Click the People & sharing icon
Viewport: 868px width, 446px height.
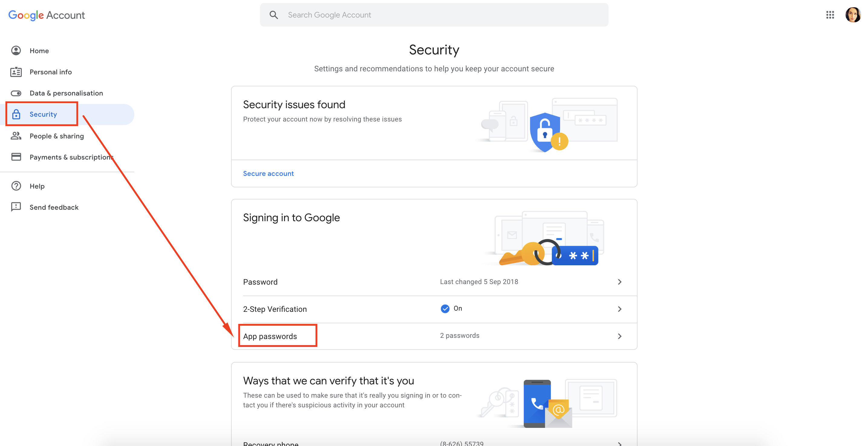pyautogui.click(x=16, y=135)
